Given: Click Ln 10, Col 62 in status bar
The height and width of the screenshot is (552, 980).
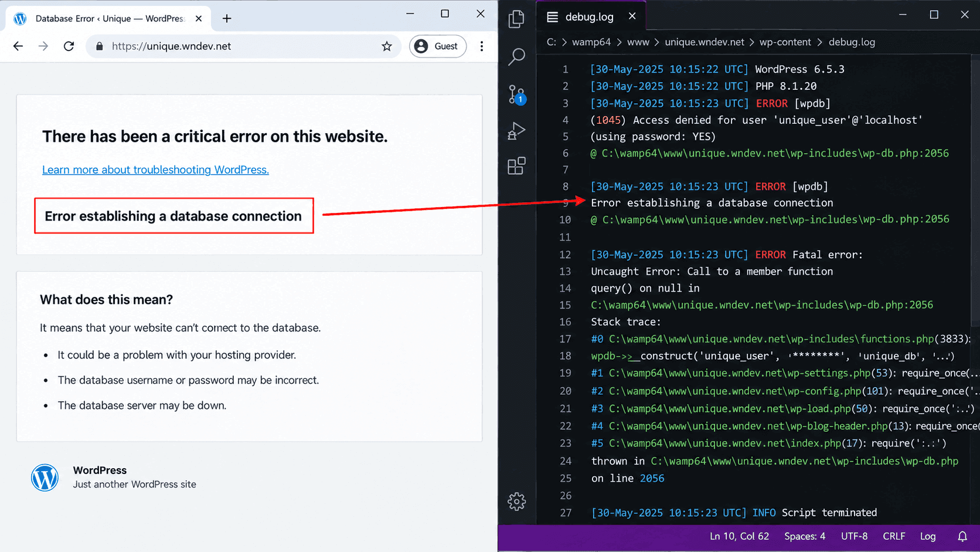Looking at the screenshot, I should click(739, 536).
